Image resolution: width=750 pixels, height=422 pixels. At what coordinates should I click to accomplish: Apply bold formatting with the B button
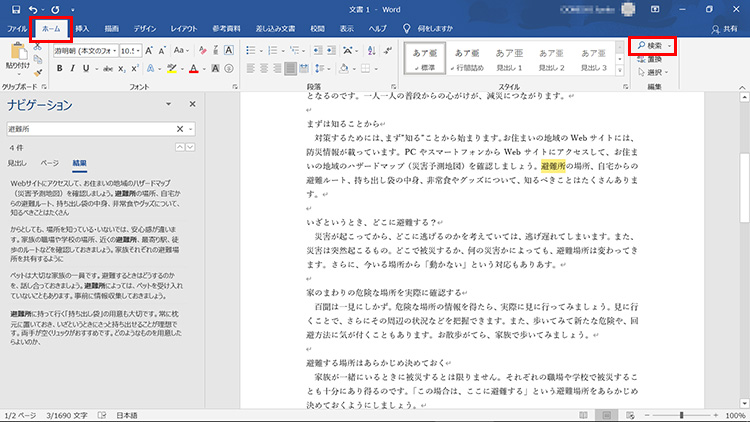[x=60, y=68]
